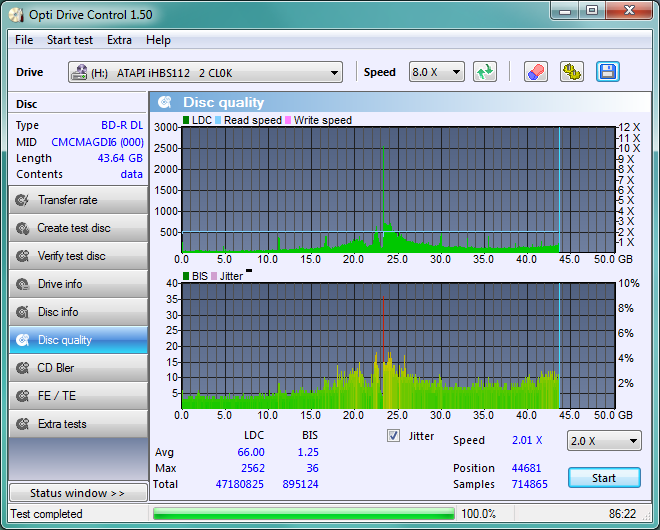Click the BIS Avg value 1.25
Viewport: 660px width, 530px height.
pyautogui.click(x=308, y=452)
